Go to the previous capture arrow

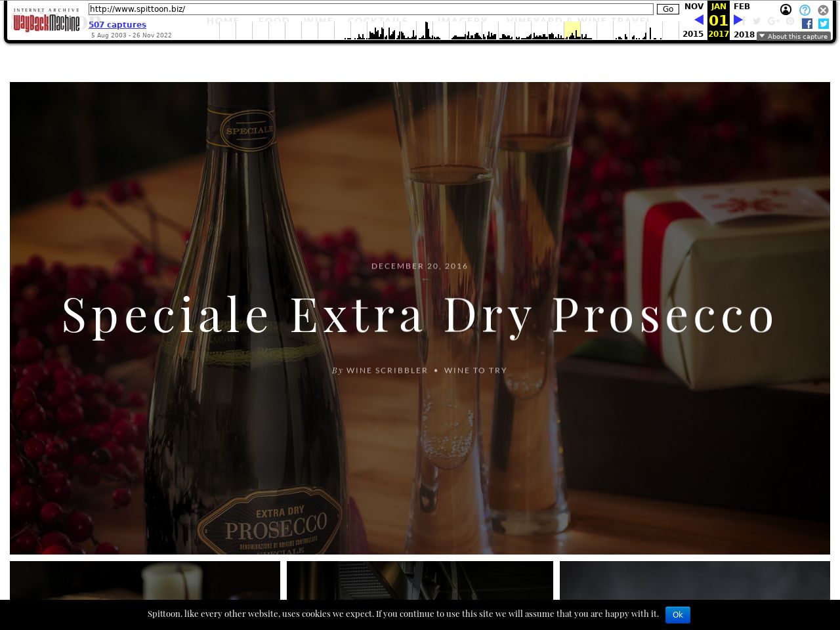click(x=698, y=20)
